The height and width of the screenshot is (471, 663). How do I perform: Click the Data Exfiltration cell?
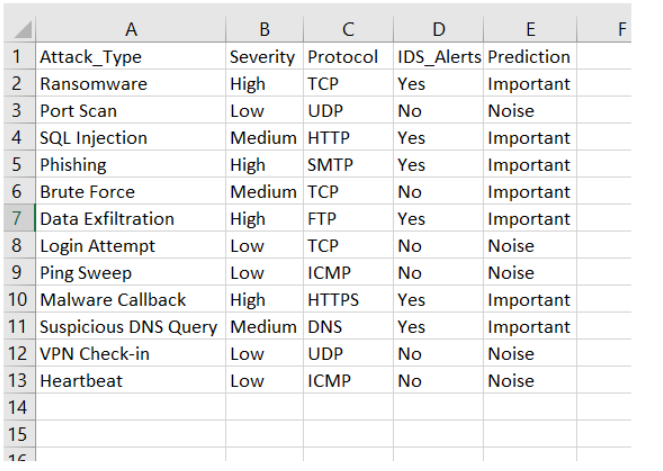coord(131,218)
